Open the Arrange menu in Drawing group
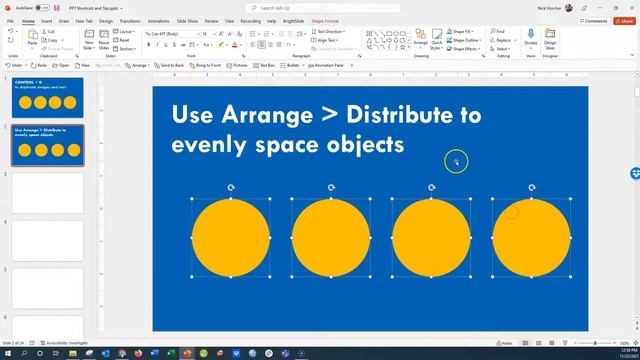 (420, 39)
